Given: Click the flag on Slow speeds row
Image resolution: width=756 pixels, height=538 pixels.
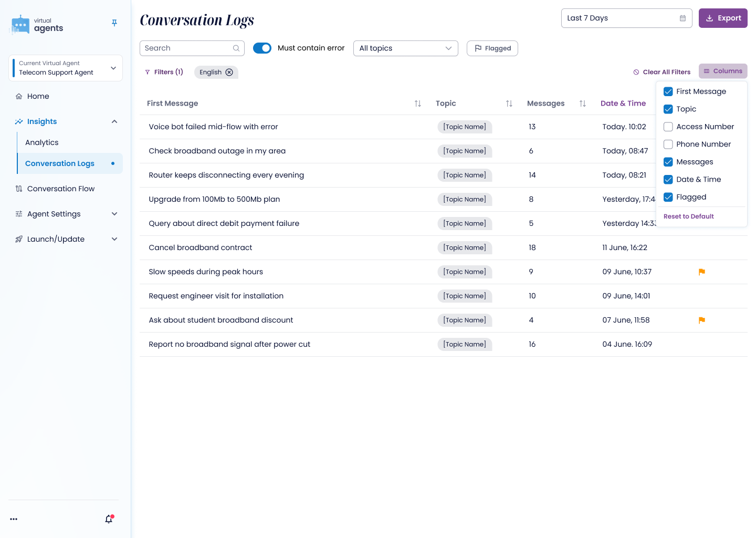Looking at the screenshot, I should tap(702, 272).
